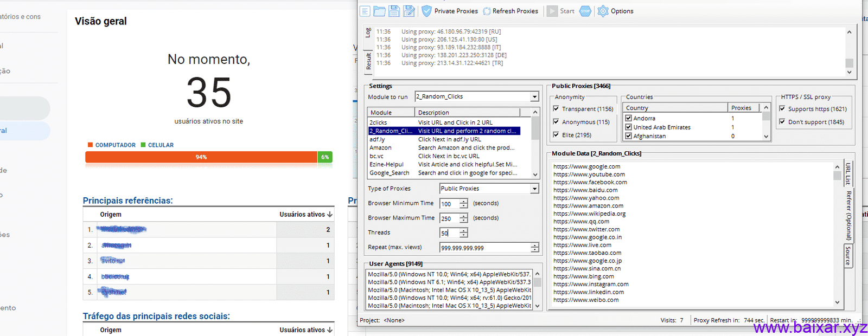Switch to the Log side tab
Image resolution: width=868 pixels, height=336 pixels.
[368, 33]
